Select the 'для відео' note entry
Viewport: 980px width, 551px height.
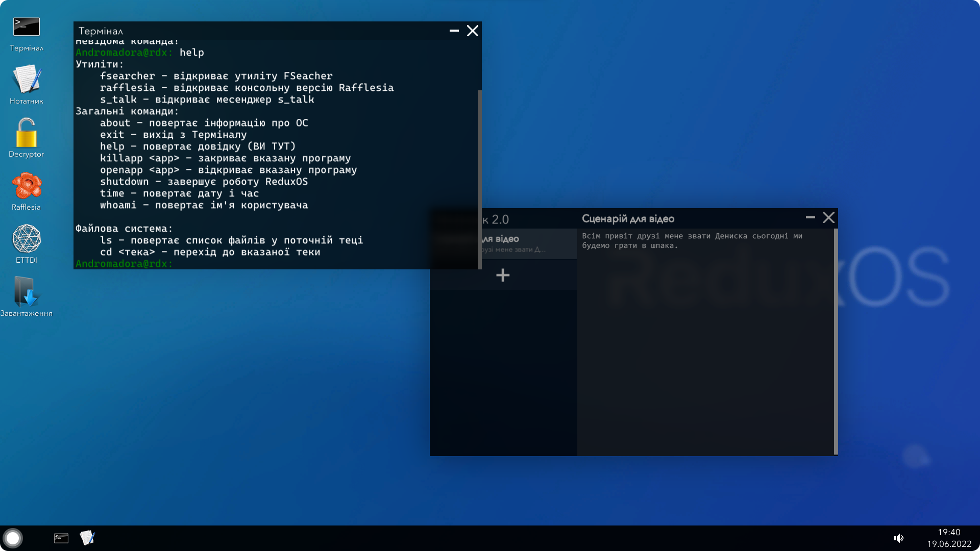(x=526, y=243)
